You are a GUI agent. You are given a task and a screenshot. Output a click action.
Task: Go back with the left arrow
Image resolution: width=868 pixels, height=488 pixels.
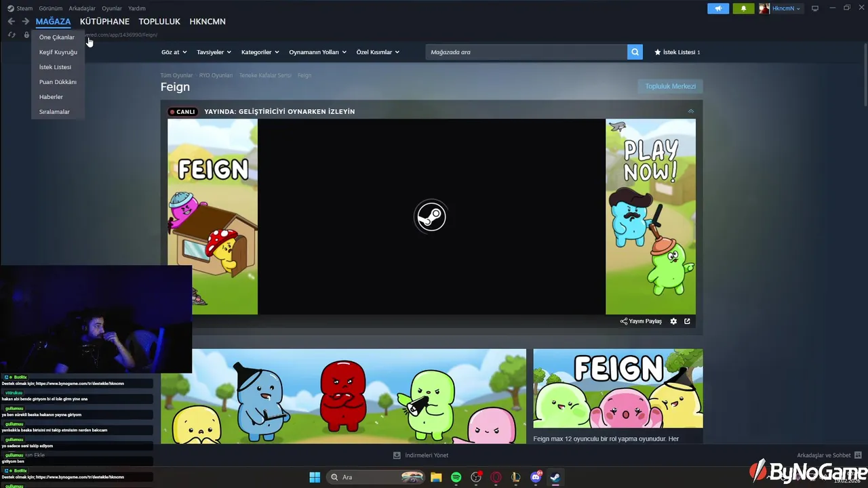click(x=11, y=22)
